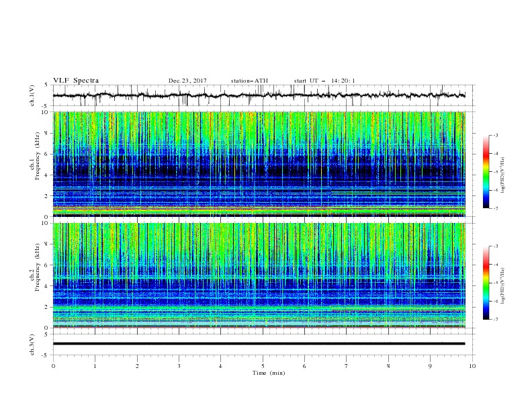
Task: Click the ch.1 voltage waveform trace
Action: tap(259, 95)
